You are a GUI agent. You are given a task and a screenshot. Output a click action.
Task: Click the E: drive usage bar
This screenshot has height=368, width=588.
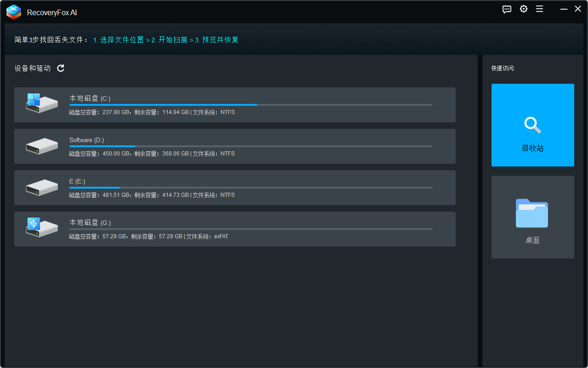pyautogui.click(x=250, y=188)
